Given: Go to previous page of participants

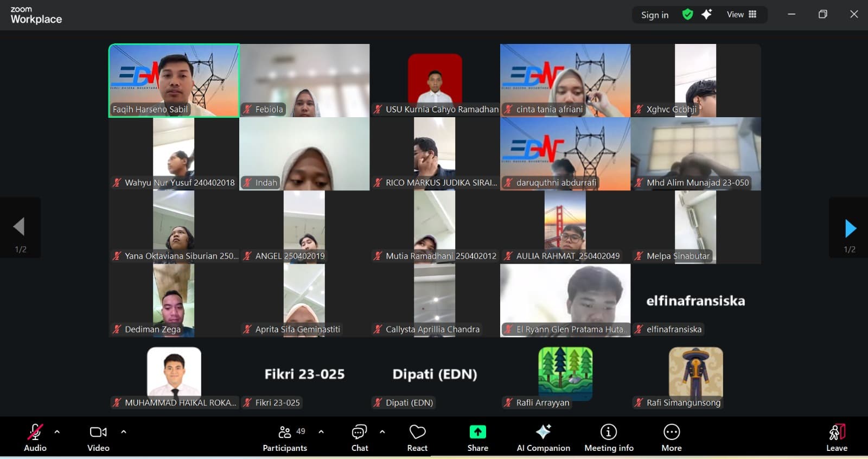Looking at the screenshot, I should coord(19,227).
